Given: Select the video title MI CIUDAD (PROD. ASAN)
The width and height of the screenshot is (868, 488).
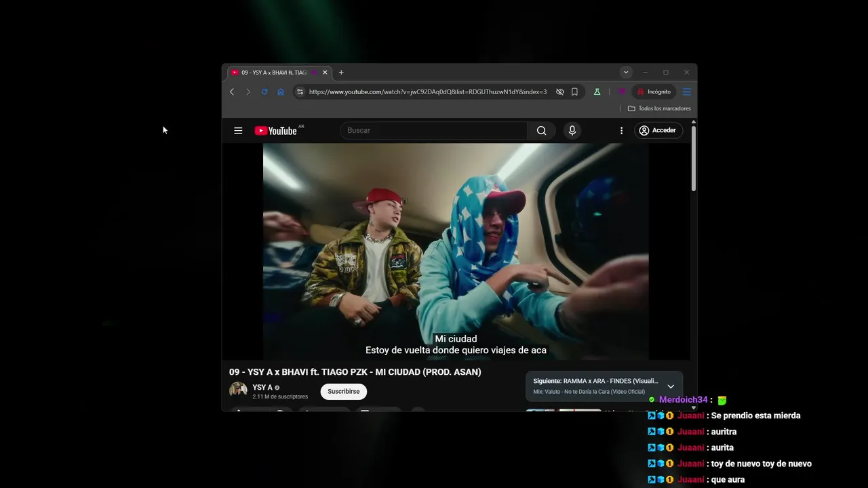Looking at the screenshot, I should click(x=355, y=372).
